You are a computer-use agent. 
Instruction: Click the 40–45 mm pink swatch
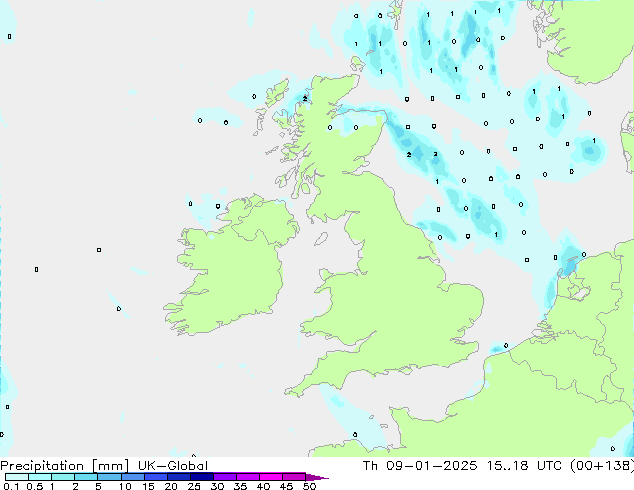(271, 477)
